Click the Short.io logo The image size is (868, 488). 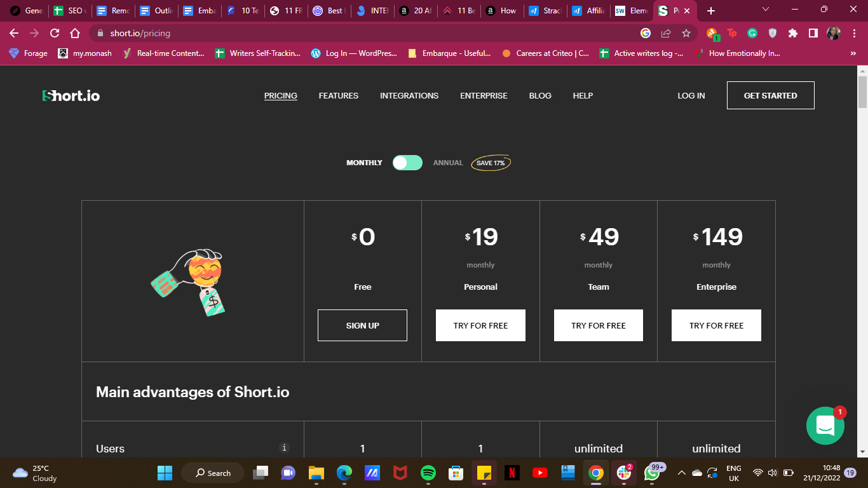click(x=71, y=96)
